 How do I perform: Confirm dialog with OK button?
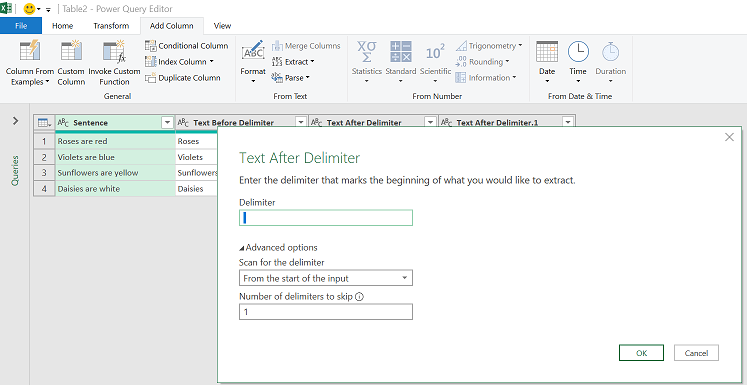641,353
